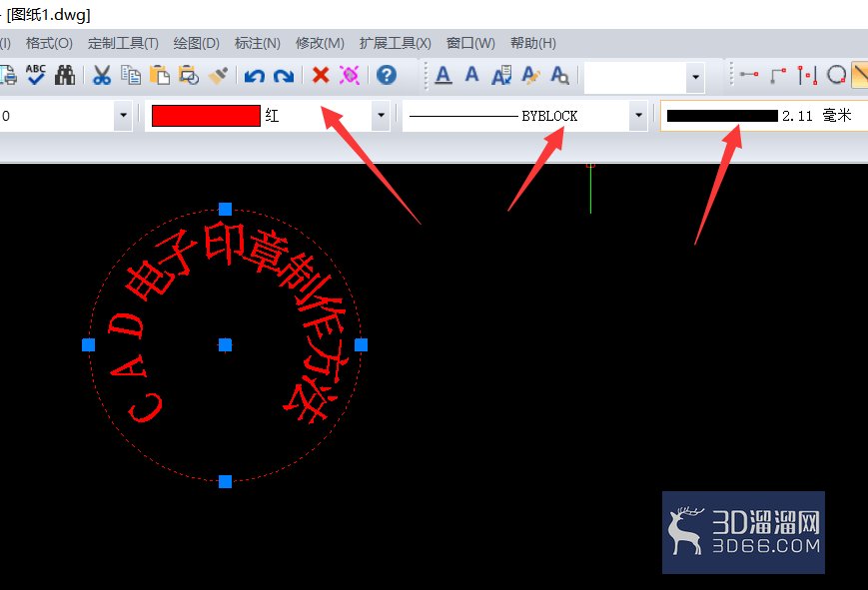Click the red X delete icon

click(x=321, y=75)
